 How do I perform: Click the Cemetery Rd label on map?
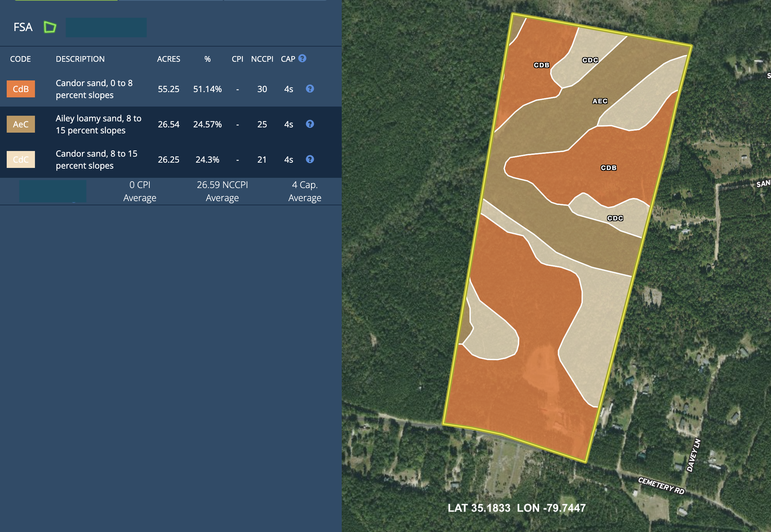[661, 486]
